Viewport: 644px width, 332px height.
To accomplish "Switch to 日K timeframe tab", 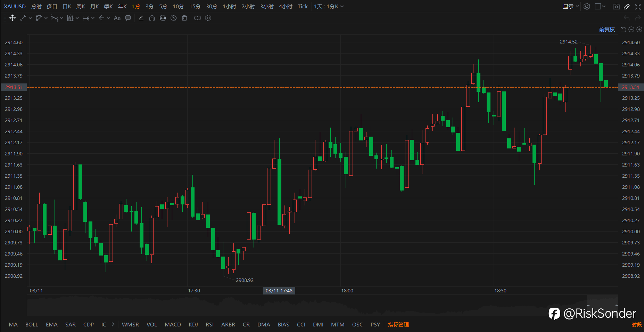I will click(x=67, y=6).
